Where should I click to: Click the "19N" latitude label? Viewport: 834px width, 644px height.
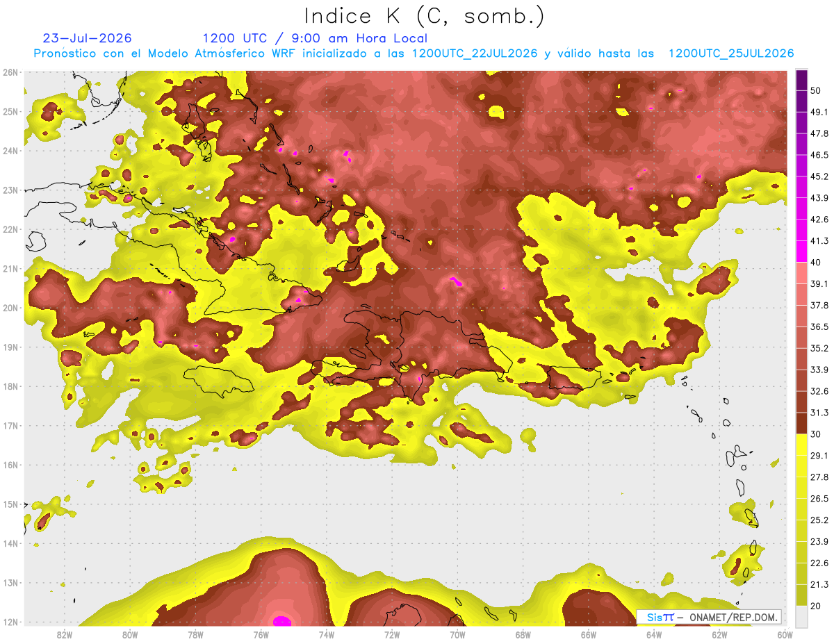coord(10,347)
